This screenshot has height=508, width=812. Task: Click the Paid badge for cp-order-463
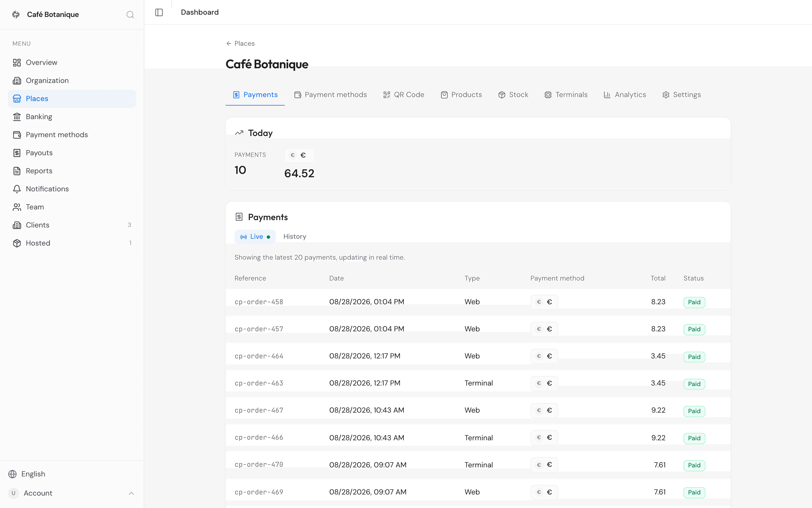(x=694, y=384)
